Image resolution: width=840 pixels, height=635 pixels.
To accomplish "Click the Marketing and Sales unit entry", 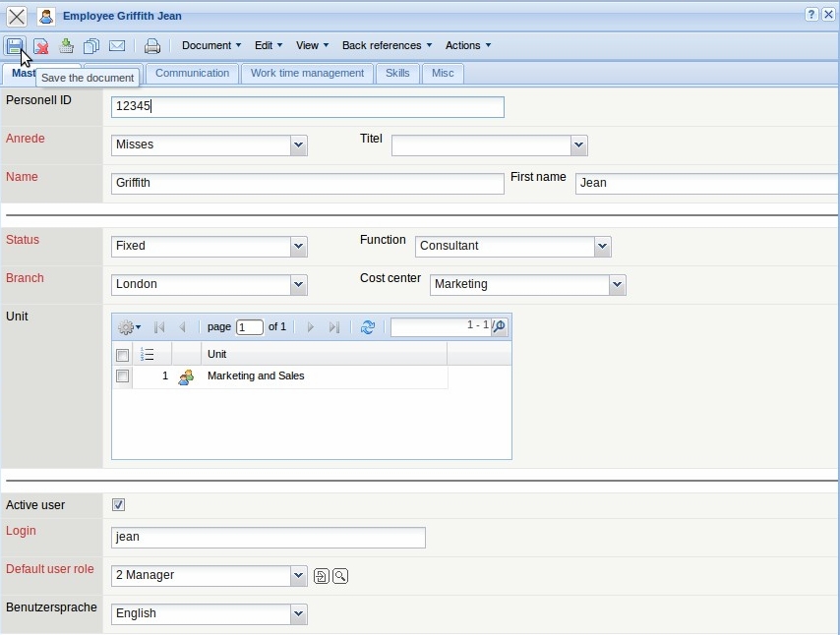I will click(x=256, y=376).
